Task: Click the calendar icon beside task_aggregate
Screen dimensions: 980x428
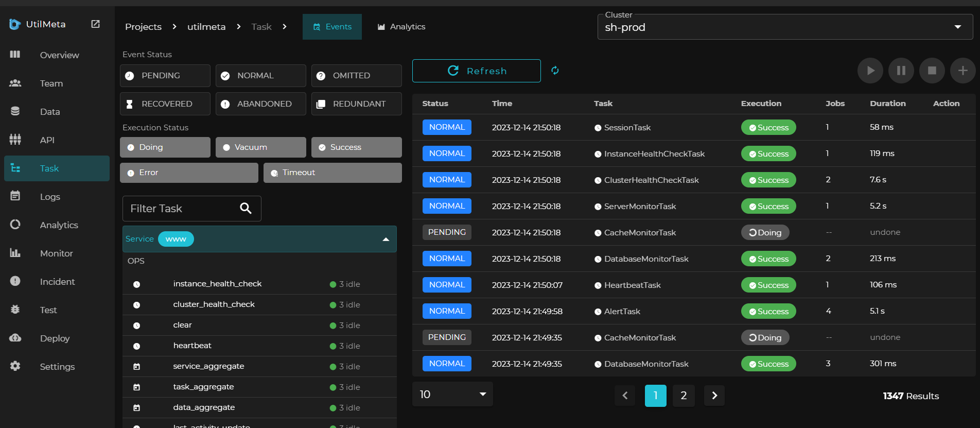Action: 136,387
